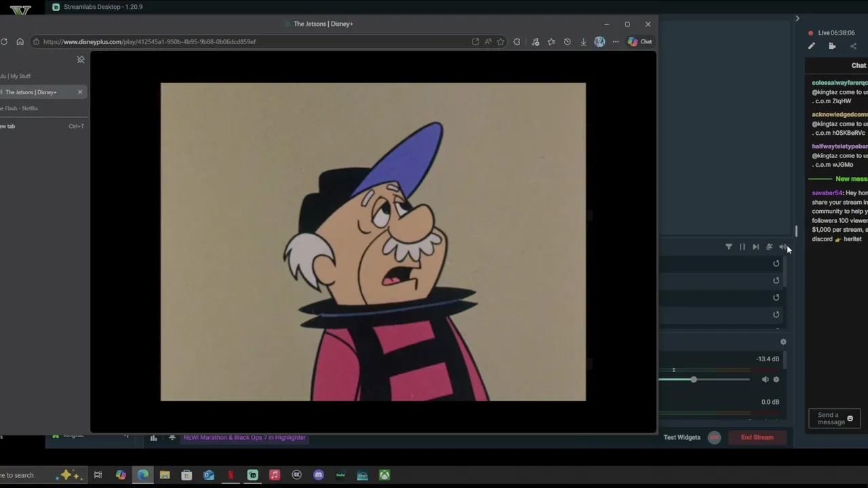Mute the -13.4 dB audio source
868x488 pixels.
(765, 380)
